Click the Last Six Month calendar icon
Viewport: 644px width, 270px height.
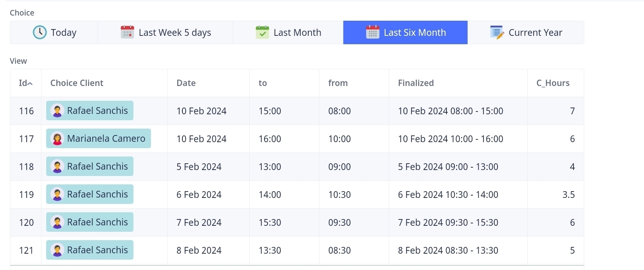click(373, 32)
